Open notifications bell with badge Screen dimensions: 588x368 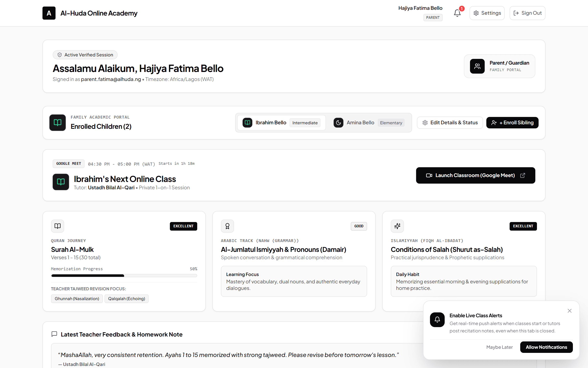click(457, 13)
